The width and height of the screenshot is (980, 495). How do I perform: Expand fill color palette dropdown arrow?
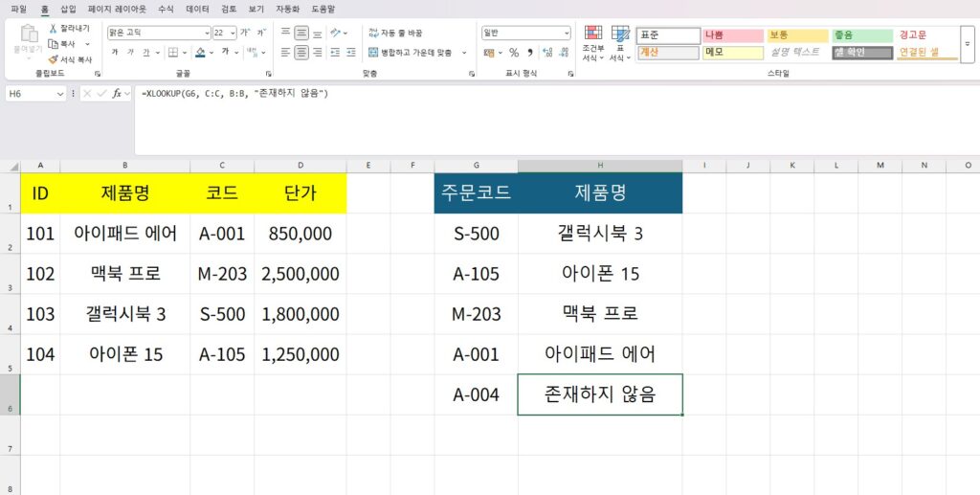212,53
